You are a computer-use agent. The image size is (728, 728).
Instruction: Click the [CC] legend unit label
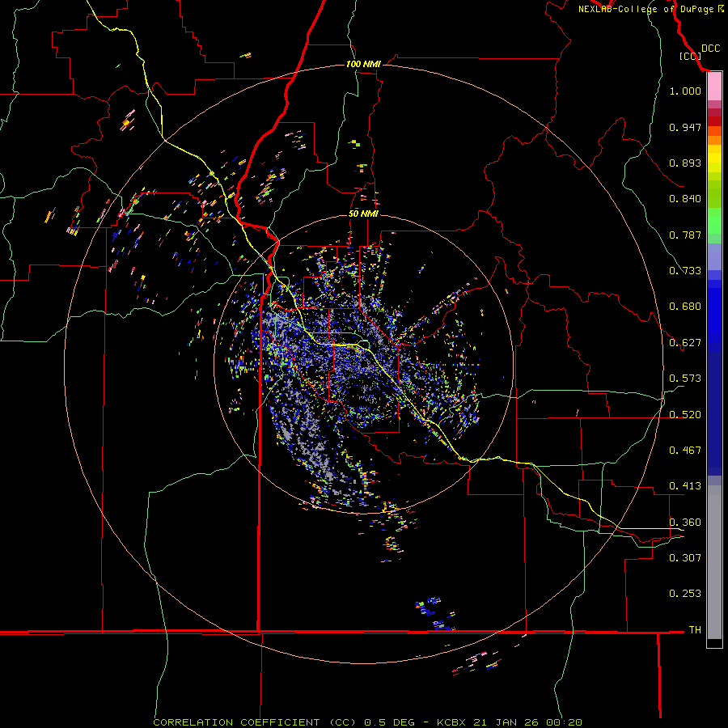[690, 56]
